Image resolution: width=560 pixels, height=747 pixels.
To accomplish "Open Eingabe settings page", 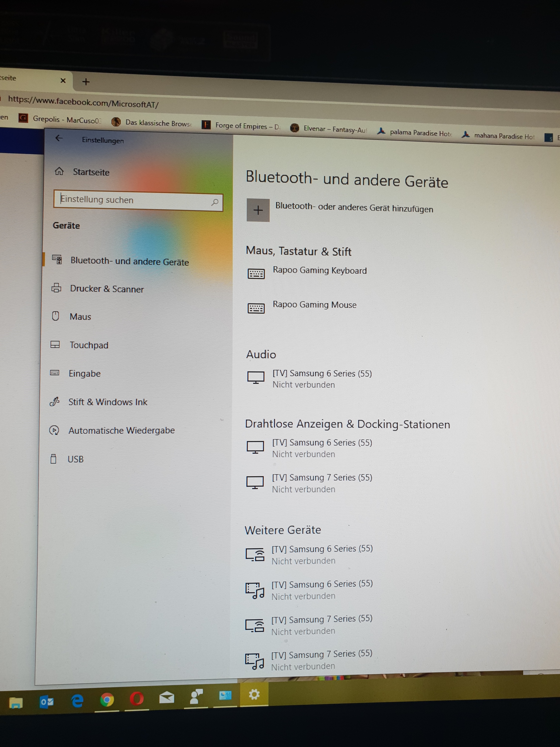I will point(84,373).
